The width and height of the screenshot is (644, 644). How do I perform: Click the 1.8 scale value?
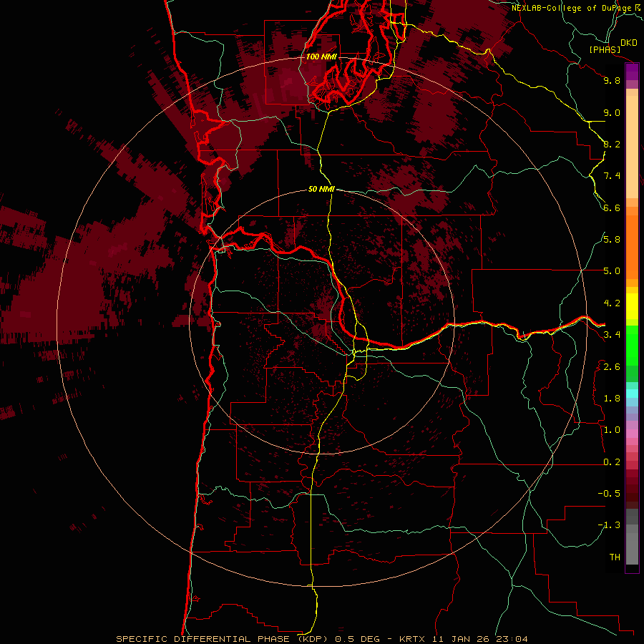(612, 398)
